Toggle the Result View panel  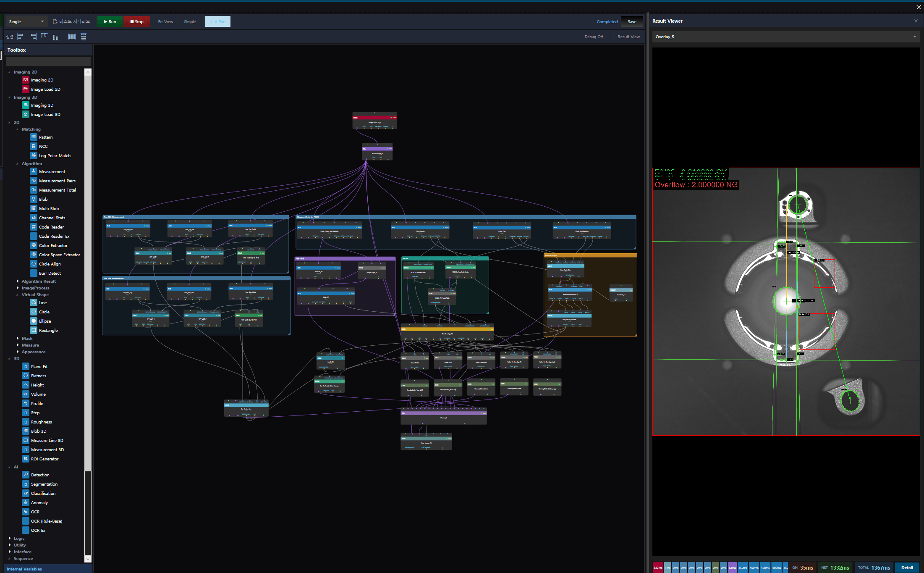[628, 37]
